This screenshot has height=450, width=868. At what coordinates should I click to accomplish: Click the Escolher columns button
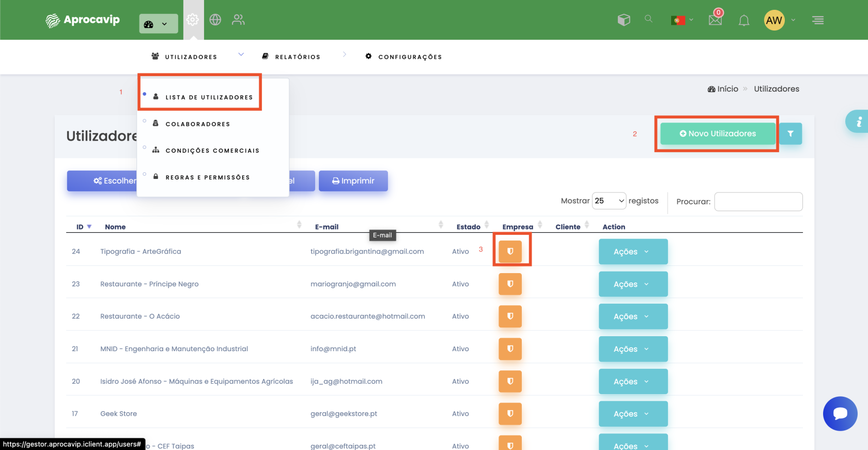click(x=102, y=181)
